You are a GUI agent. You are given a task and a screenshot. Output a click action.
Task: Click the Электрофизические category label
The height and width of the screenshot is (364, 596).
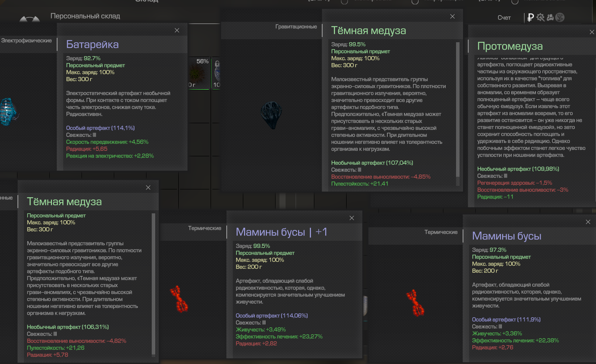[27, 40]
